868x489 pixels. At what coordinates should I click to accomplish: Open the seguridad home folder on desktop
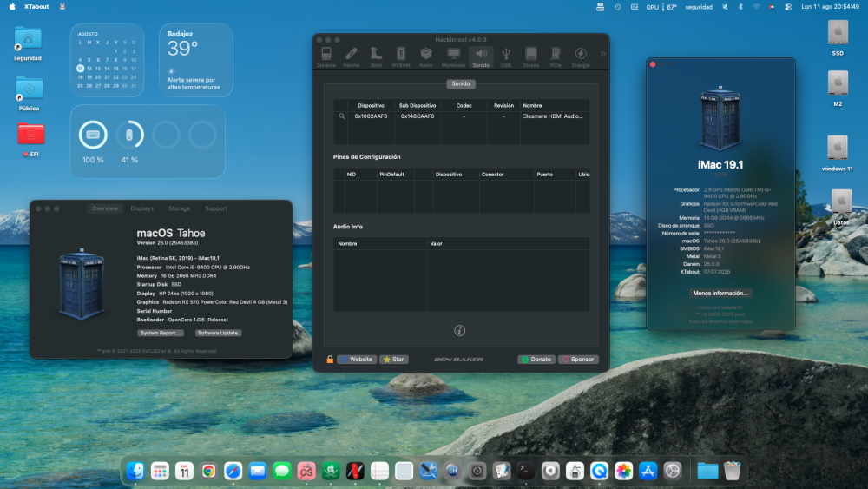pyautogui.click(x=28, y=43)
